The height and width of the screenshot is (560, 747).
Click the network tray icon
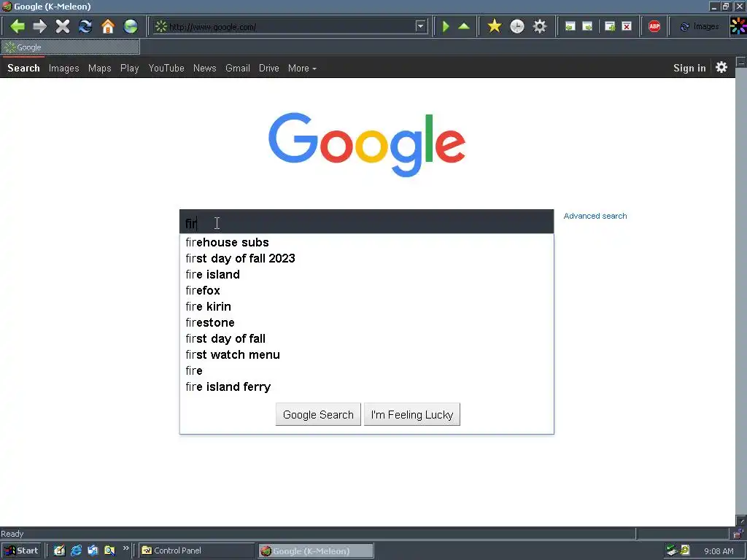672,551
